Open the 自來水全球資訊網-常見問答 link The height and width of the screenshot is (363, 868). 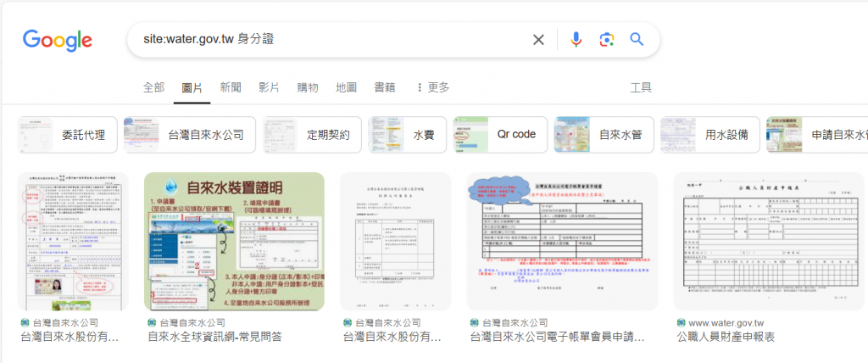(x=214, y=337)
